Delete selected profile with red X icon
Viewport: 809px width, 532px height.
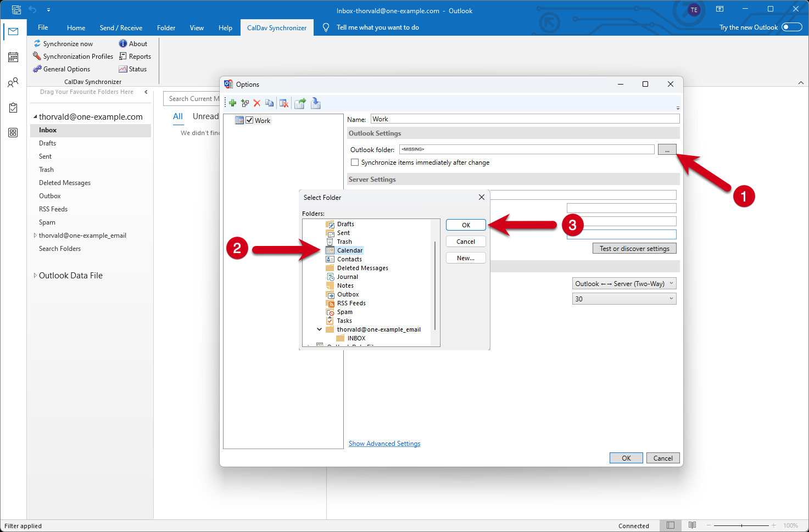256,103
